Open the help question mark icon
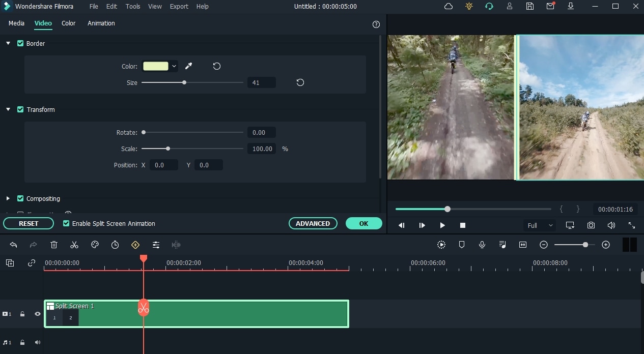644x354 pixels. pos(376,24)
